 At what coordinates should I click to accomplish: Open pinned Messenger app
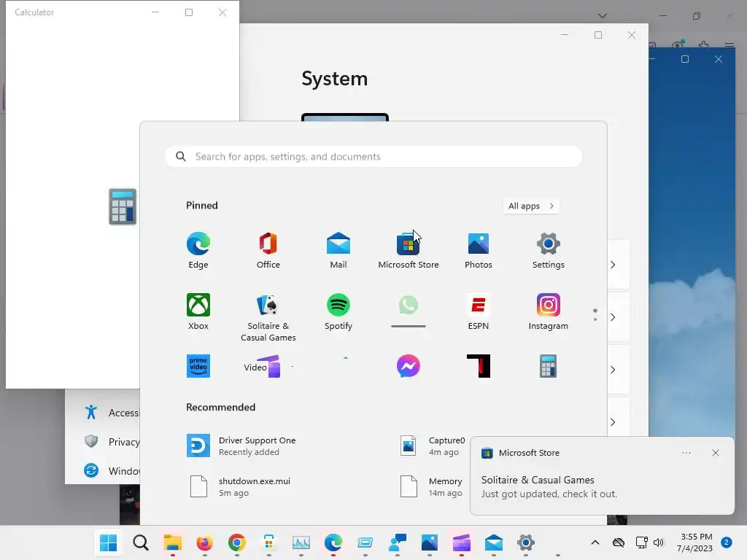coord(409,366)
